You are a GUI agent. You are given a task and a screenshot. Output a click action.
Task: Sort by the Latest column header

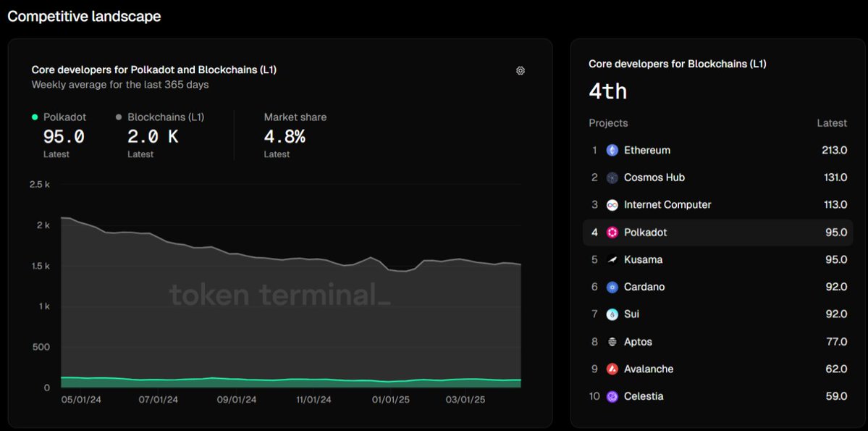[832, 123]
